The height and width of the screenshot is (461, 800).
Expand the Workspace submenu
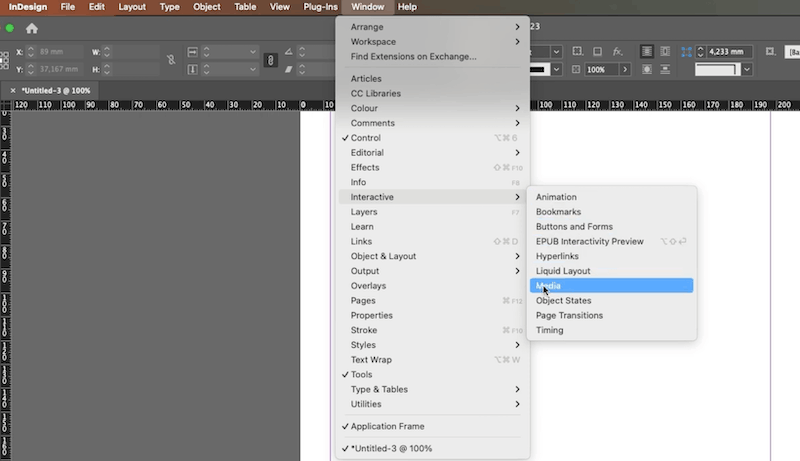(433, 41)
